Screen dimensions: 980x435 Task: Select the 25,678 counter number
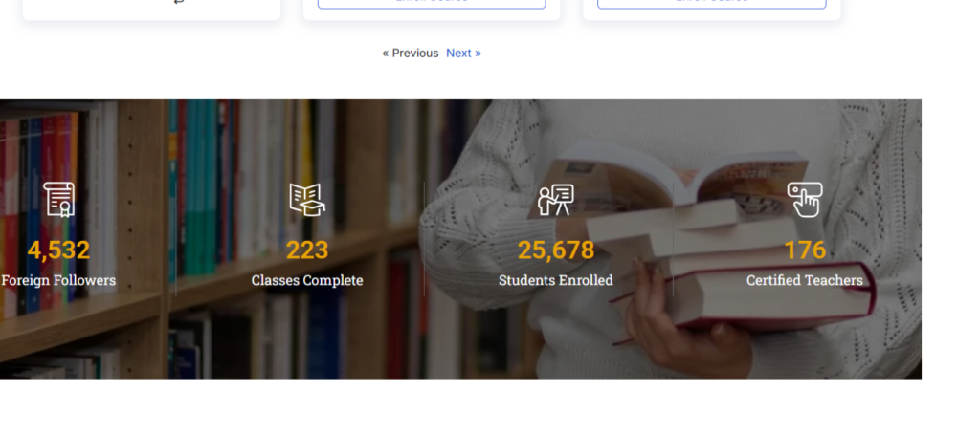pos(556,250)
